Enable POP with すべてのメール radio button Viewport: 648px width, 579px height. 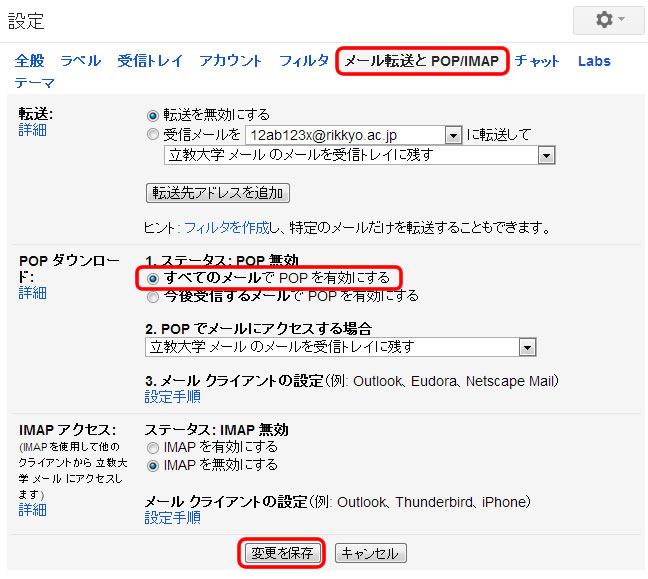[x=153, y=279]
